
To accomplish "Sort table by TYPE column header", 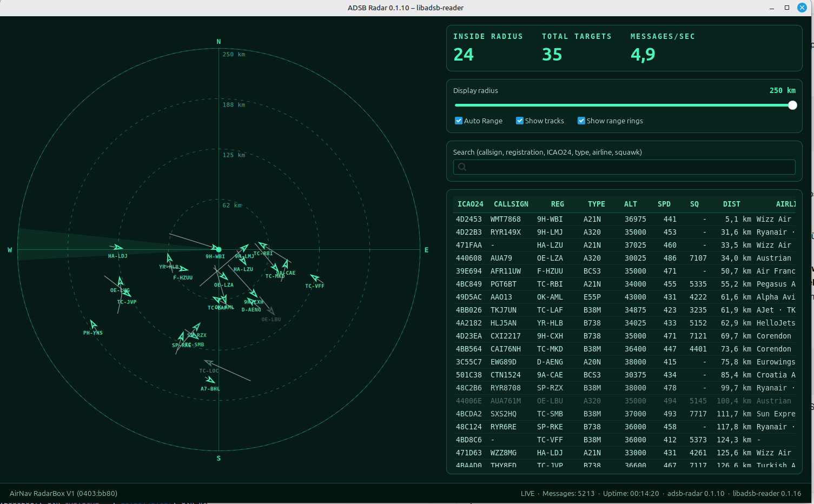I will point(597,204).
